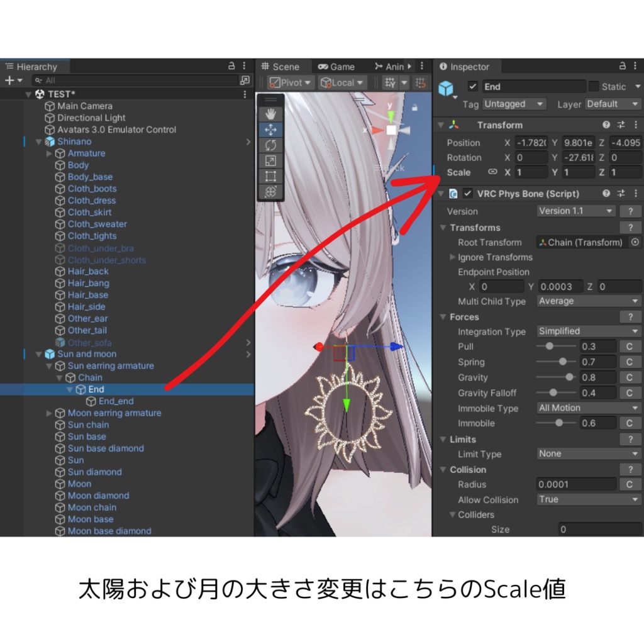Expand Moon earring armature
The image size is (644, 644).
[49, 413]
